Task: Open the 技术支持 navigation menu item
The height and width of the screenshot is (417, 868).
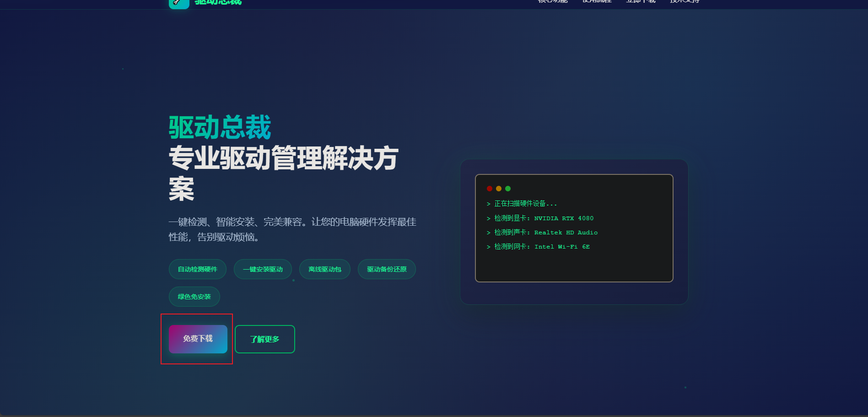Action: [x=684, y=1]
